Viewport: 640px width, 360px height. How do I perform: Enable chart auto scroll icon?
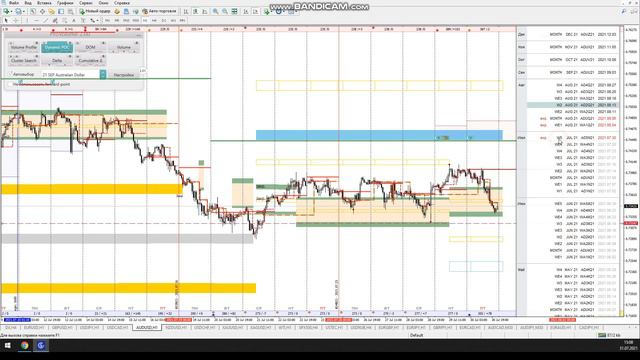(246, 11)
